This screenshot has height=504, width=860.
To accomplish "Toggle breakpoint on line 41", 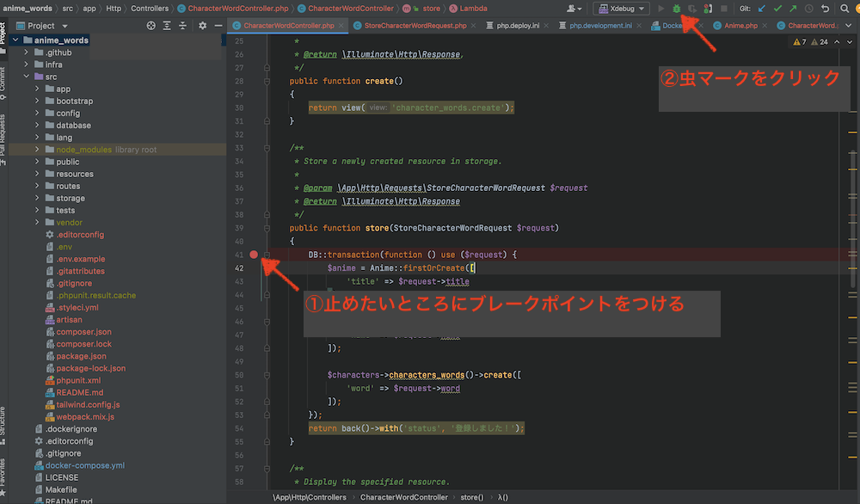I will [254, 255].
